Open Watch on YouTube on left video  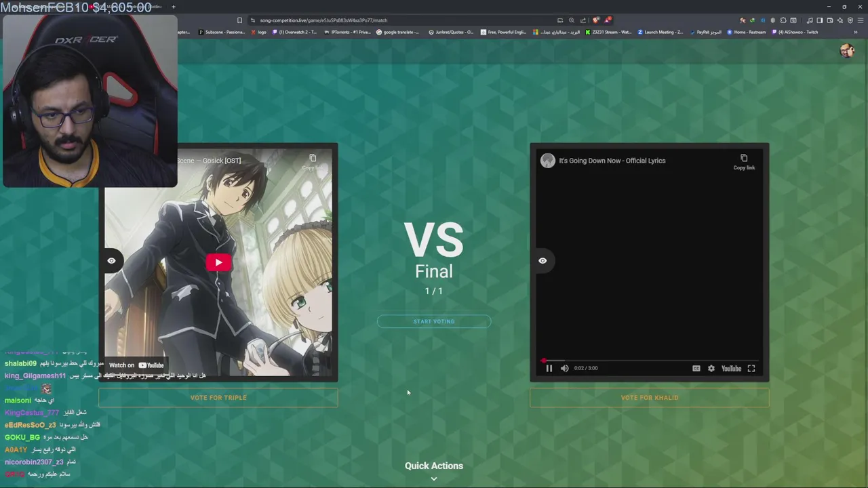136,365
